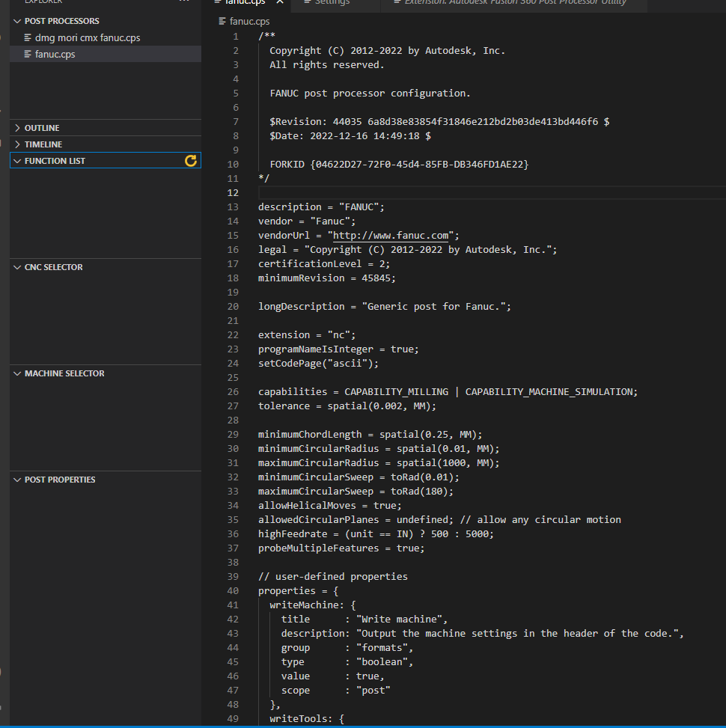Click the '// user-defined properties' comment
The image size is (726, 728).
coord(333,577)
